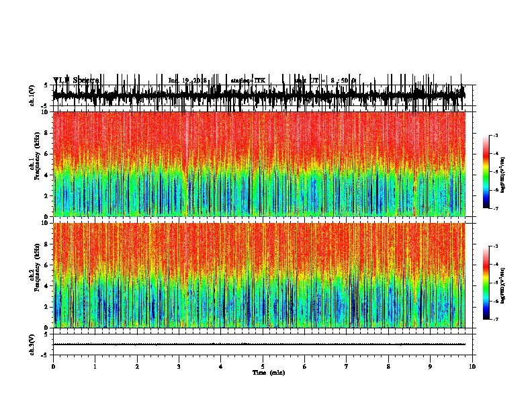Viewport: 532px width, 411px height.
Task: Click the ch.1 colorbar "-3" value
Action: point(495,136)
